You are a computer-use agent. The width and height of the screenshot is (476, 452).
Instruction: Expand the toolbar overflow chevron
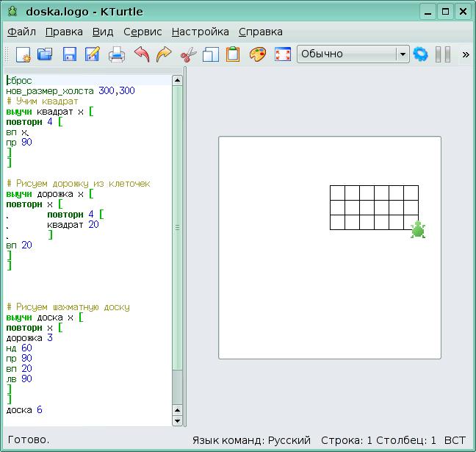tap(466, 54)
